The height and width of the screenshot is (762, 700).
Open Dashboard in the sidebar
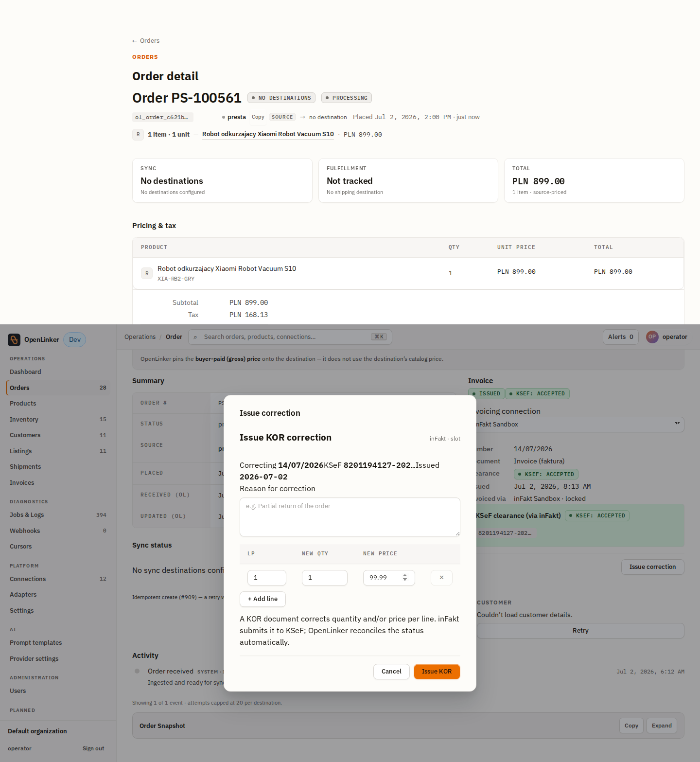coord(58,372)
